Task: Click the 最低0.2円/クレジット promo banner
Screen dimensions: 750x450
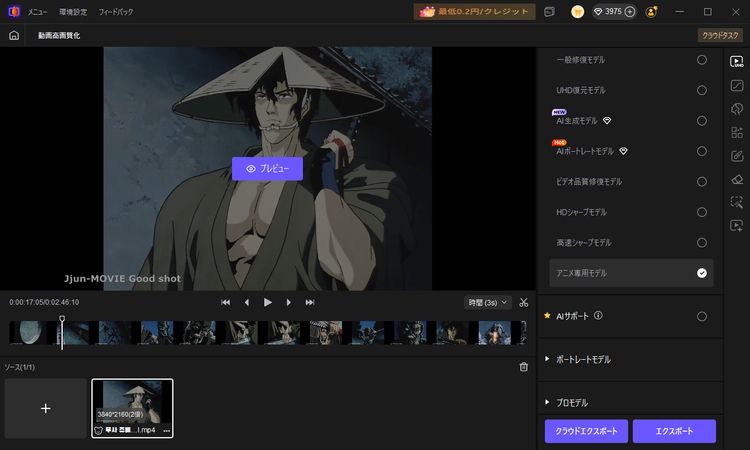Action: [x=474, y=11]
